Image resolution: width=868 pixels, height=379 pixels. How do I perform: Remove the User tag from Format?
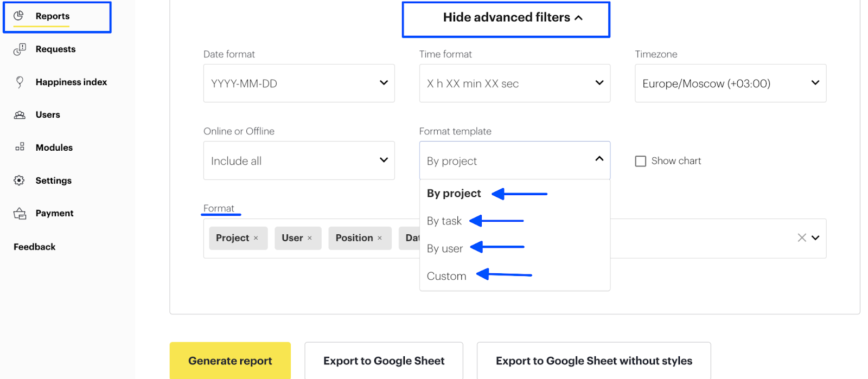click(x=310, y=238)
